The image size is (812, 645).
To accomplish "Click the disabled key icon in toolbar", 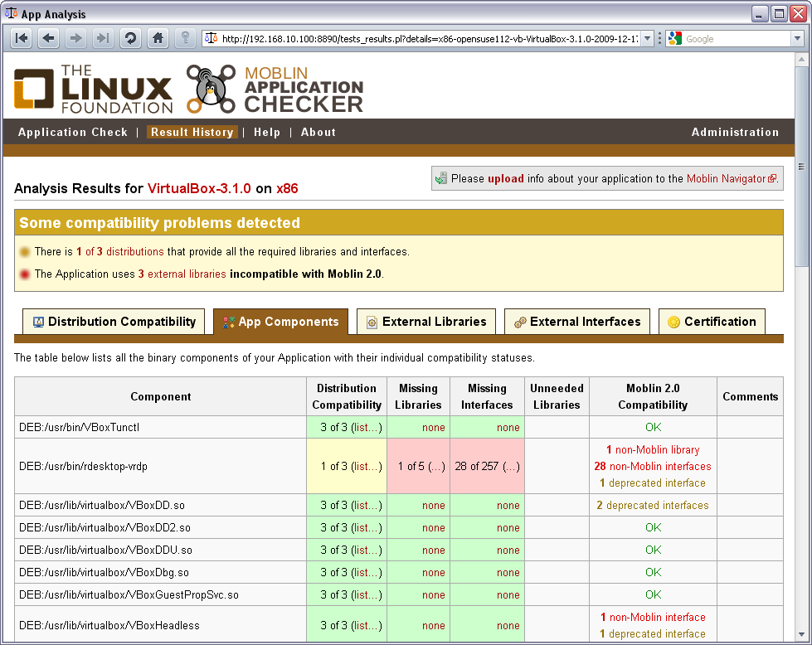I will [x=185, y=38].
